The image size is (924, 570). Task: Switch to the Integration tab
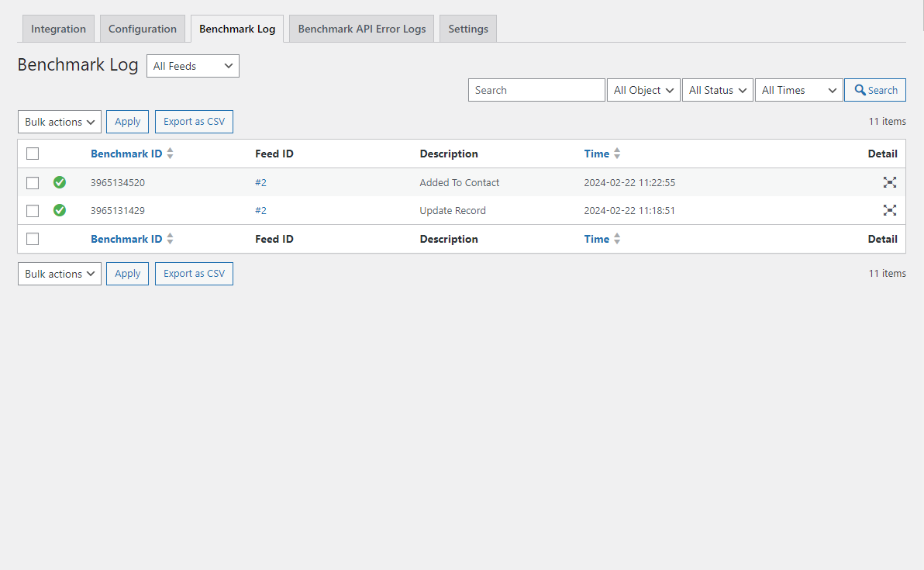pyautogui.click(x=58, y=29)
